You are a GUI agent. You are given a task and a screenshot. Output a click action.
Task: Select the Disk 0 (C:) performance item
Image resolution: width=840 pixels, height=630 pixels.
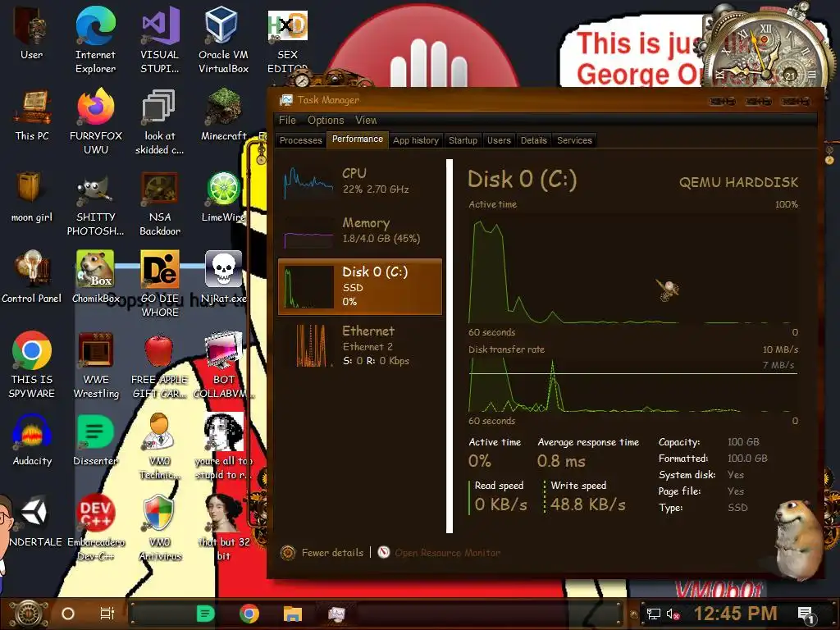[360, 286]
